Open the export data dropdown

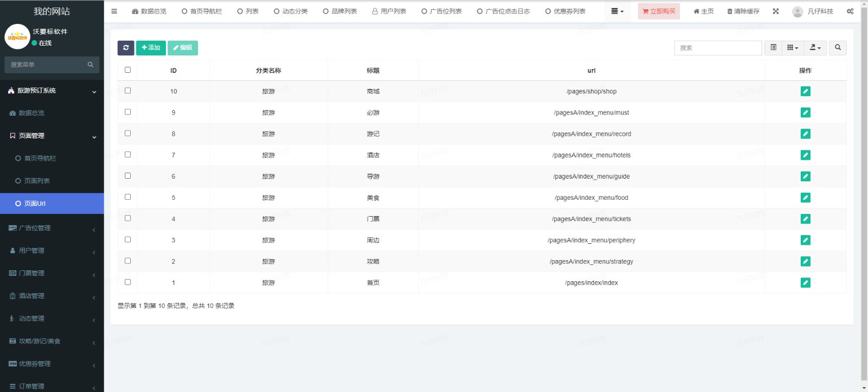tap(815, 48)
